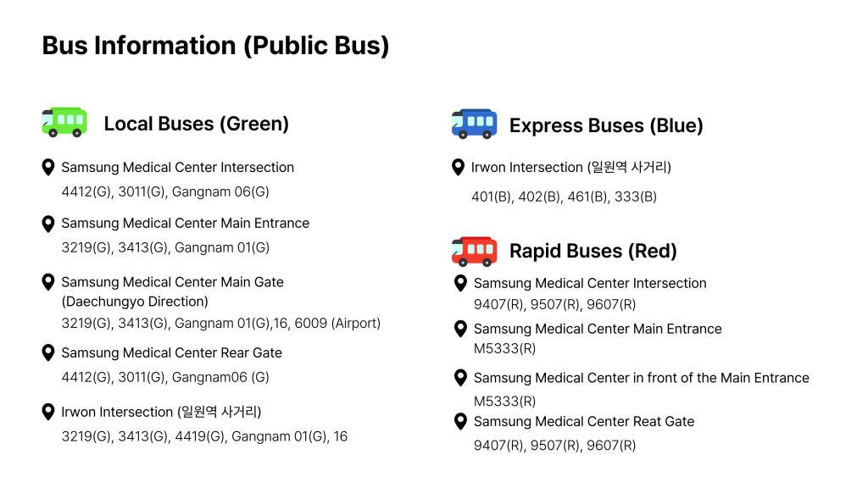Click the pin for 'in front of the Main Entrance'

(460, 378)
